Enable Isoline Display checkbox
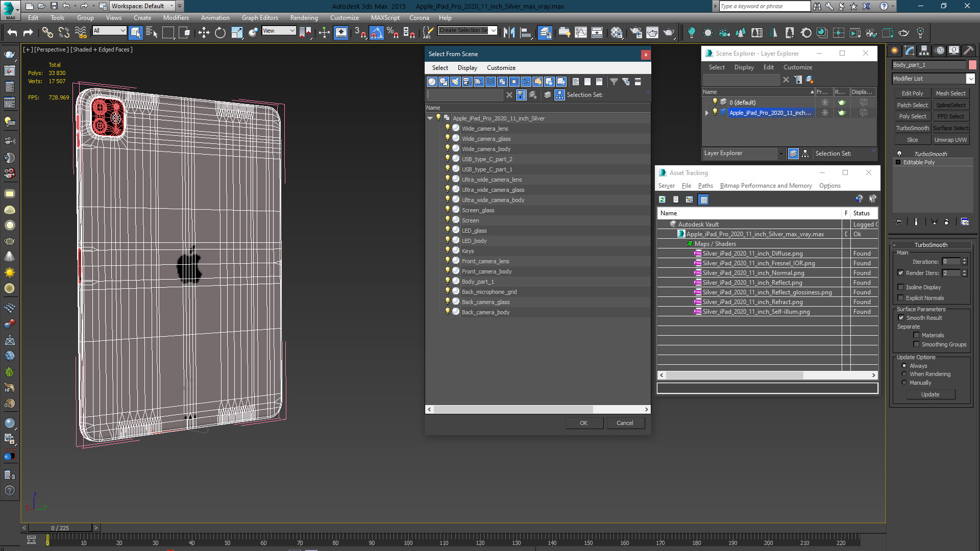Image resolution: width=980 pixels, height=551 pixels. click(900, 287)
